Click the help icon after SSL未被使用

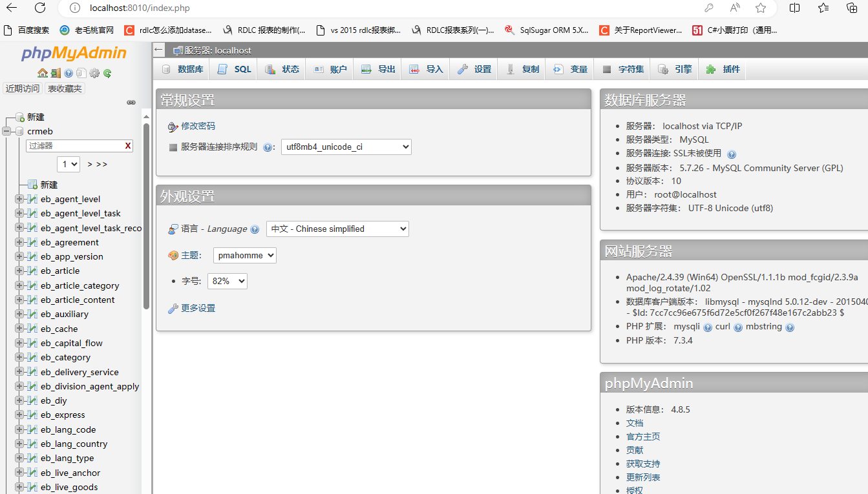click(x=732, y=154)
